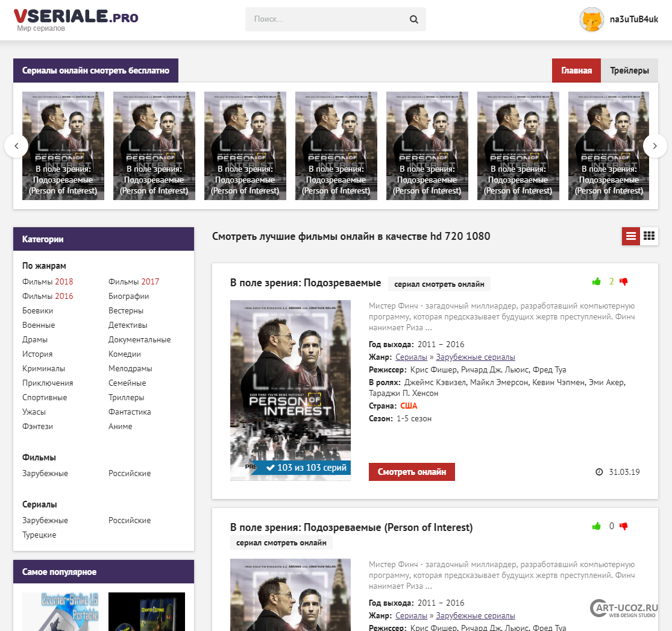Open the Комедии genre
672x631 pixels.
click(x=124, y=354)
